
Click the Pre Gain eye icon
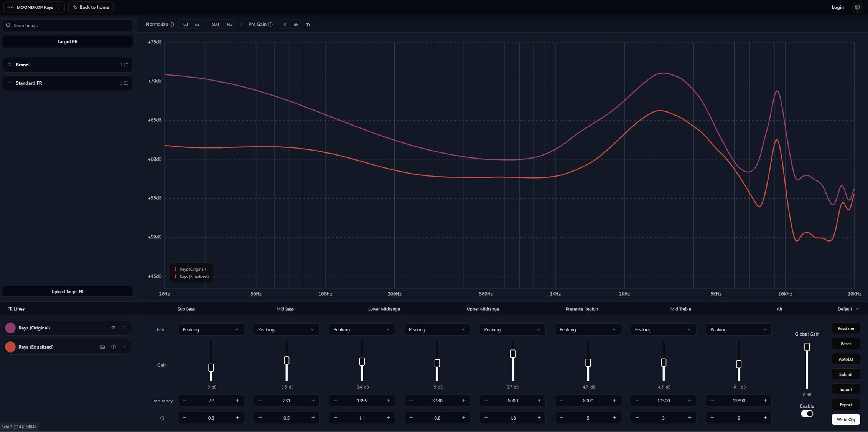(x=308, y=25)
